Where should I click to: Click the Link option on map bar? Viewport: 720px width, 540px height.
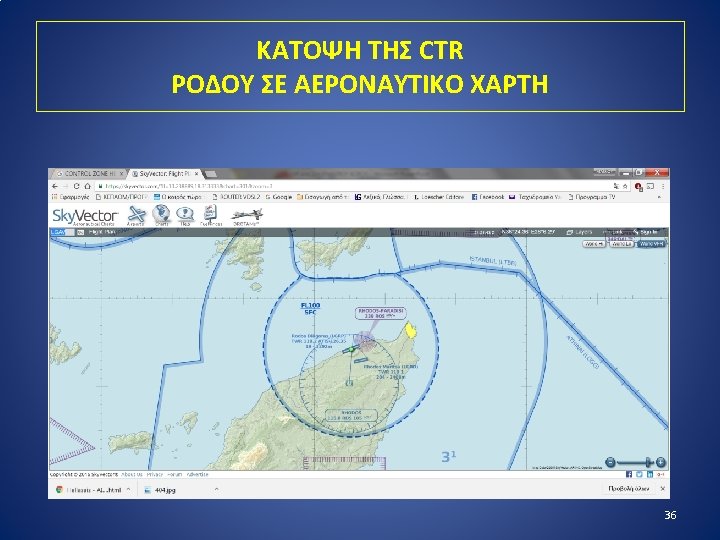coord(615,232)
